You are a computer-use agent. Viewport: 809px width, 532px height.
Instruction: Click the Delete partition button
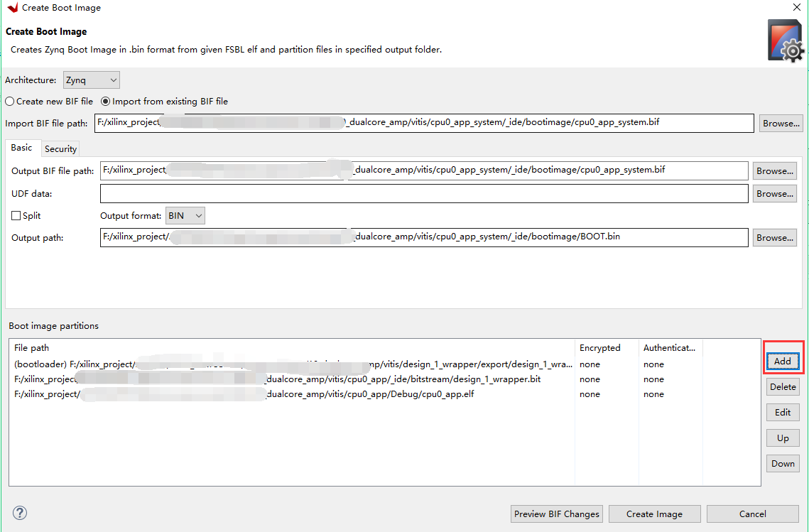click(783, 386)
